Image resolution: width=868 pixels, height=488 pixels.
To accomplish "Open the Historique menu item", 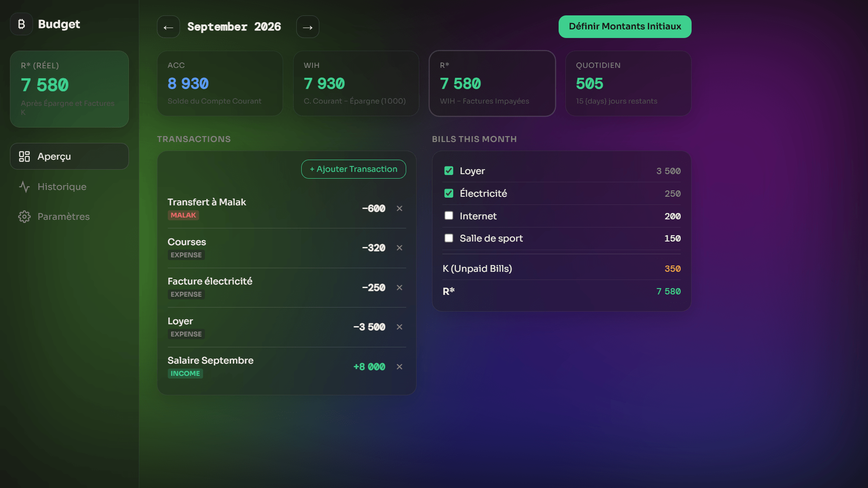I will tap(69, 187).
